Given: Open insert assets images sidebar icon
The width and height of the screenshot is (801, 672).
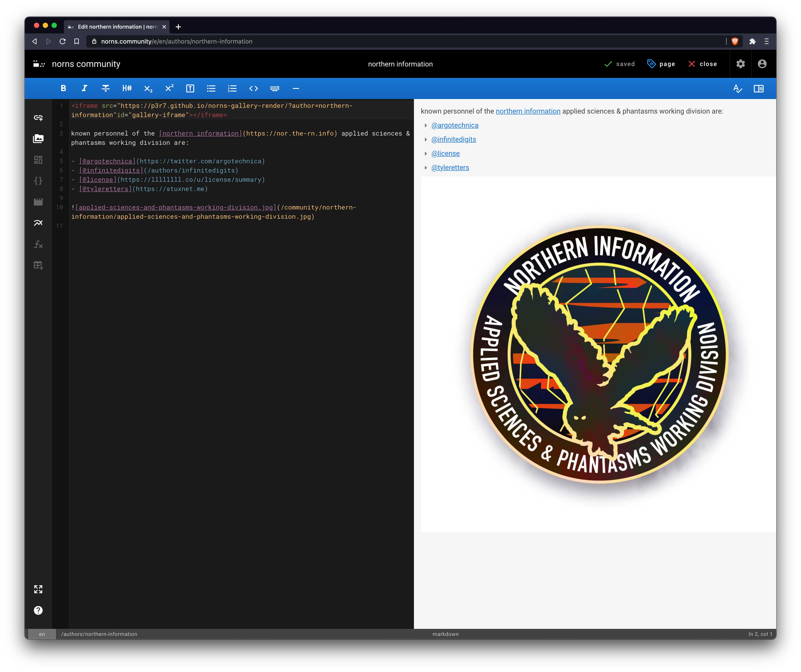Looking at the screenshot, I should tap(38, 138).
